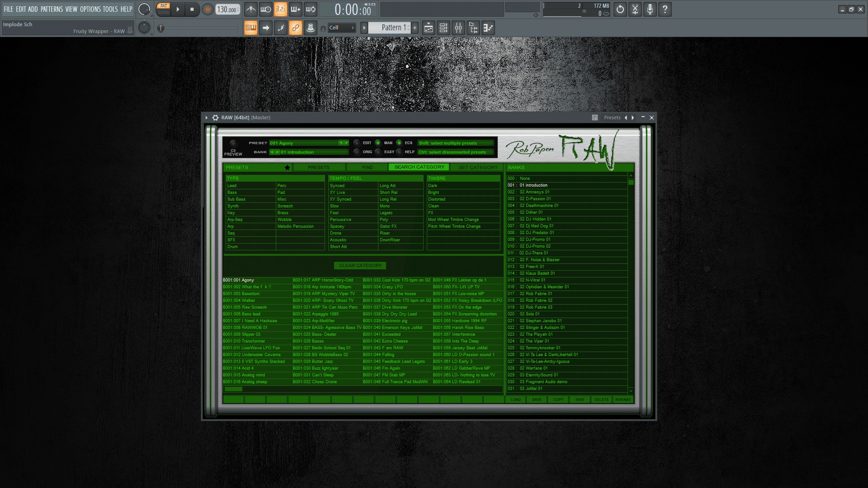Toggle the EDIT radio button

(357, 143)
